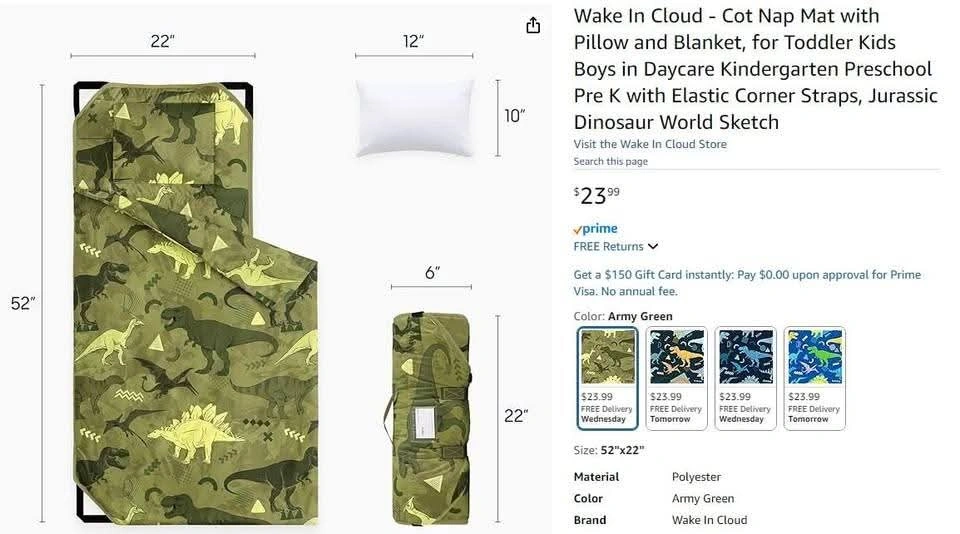Open FREE Returns details
The width and height of the screenshot is (960, 534).
coord(609,246)
